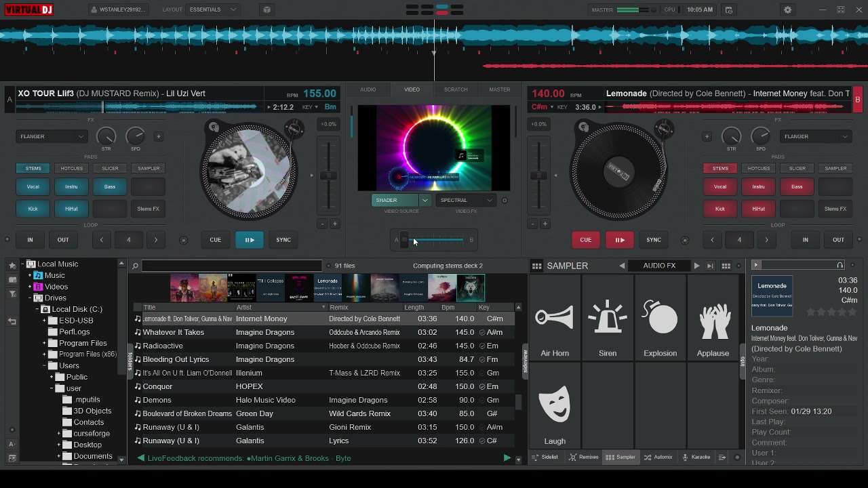The image size is (868, 488).
Task: Go to previous sampler bank arrow
Action: click(x=622, y=266)
